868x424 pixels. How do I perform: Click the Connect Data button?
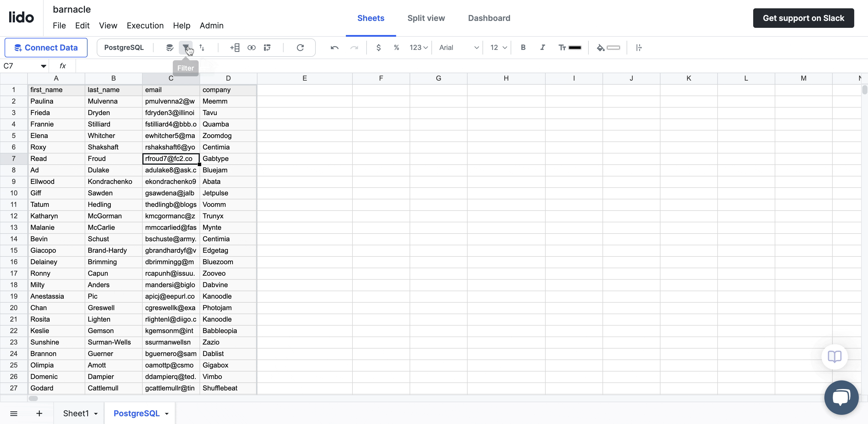46,48
